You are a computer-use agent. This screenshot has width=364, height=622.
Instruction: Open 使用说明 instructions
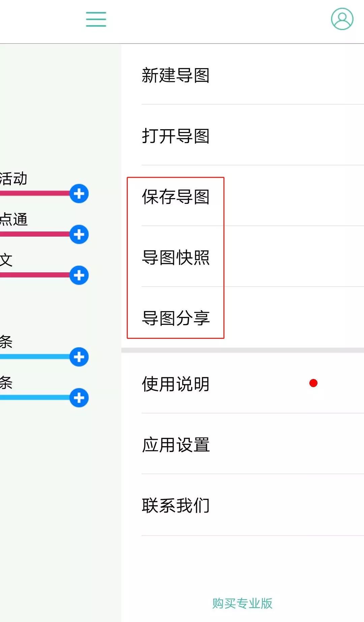(x=243, y=384)
